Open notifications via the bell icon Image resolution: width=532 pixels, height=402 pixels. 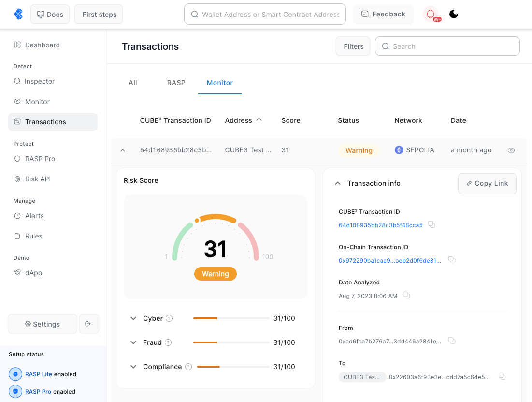point(431,14)
